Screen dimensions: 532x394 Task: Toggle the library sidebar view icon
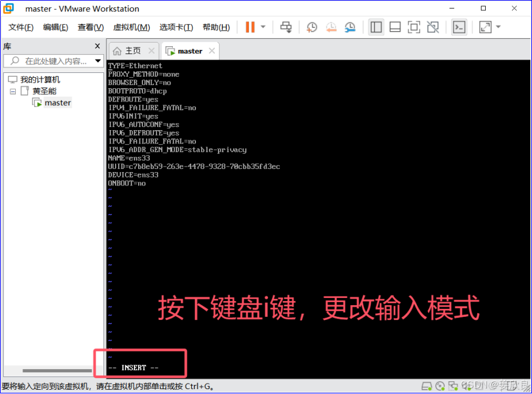coord(376,27)
